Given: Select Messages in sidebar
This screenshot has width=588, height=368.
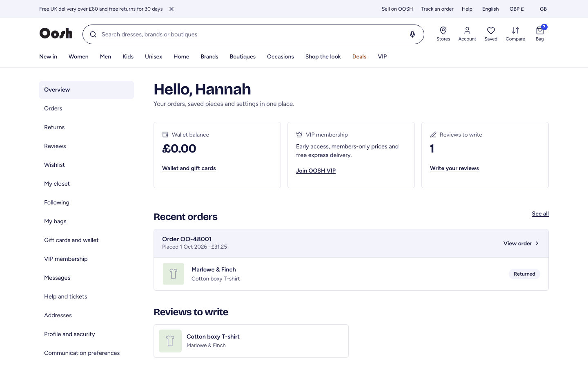Looking at the screenshot, I should tap(87, 278).
